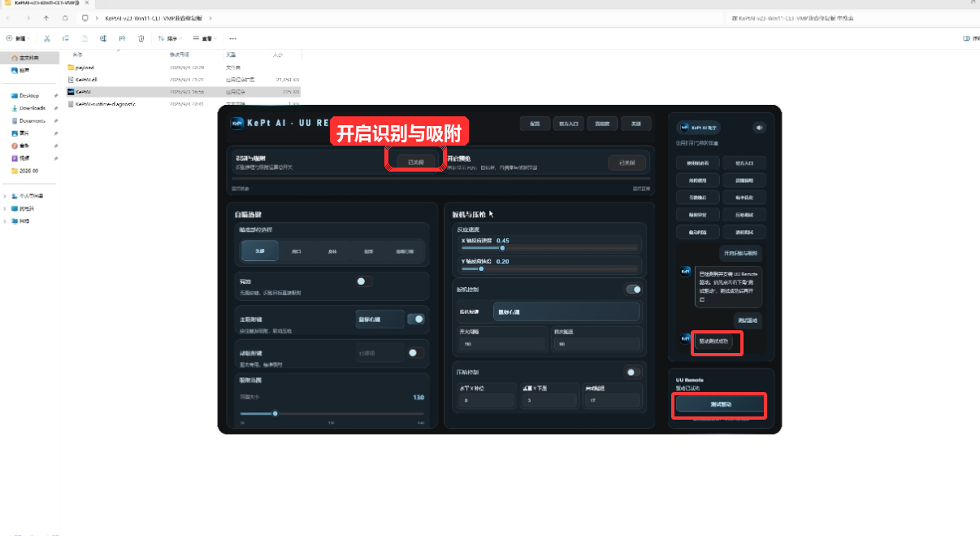Image resolution: width=980 pixels, height=536 pixels.
Task: Disable the switch next to 鼠标右键 in the left panel
Action: pyautogui.click(x=415, y=320)
